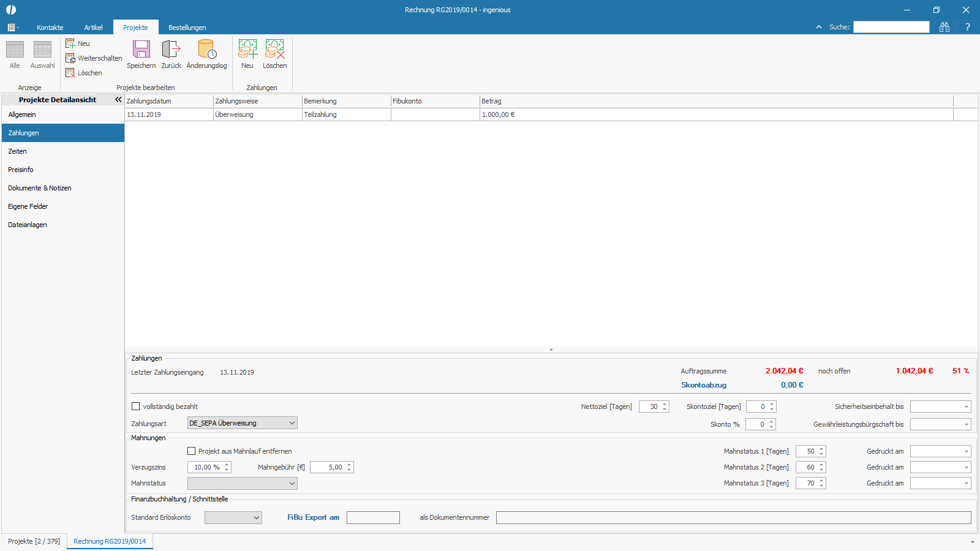The width and height of the screenshot is (980, 551).
Task: Click the binoculars search icon
Action: click(x=944, y=26)
